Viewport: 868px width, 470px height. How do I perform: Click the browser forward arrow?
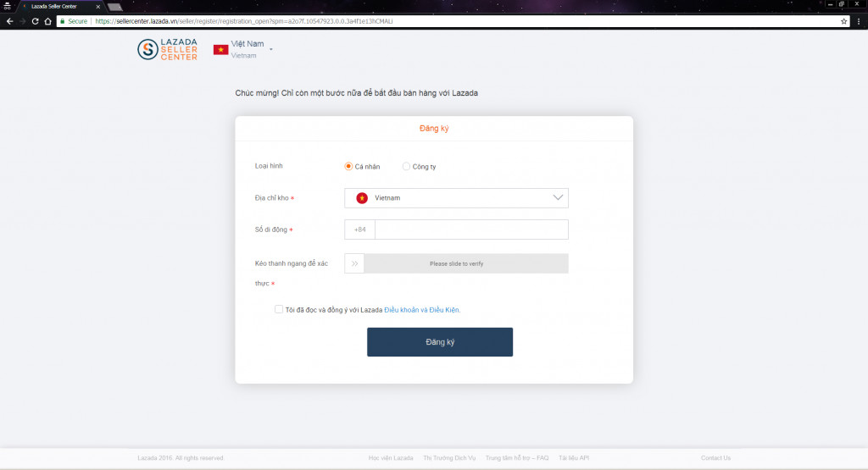pos(22,21)
